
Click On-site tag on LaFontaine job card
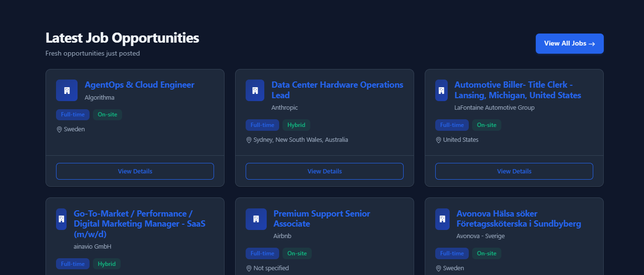(x=486, y=125)
